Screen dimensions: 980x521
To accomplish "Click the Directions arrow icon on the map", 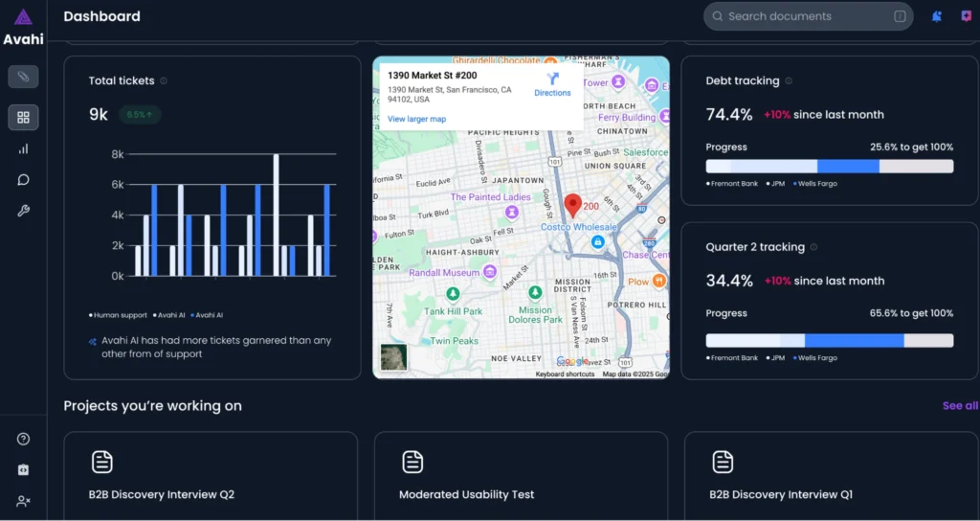I will pyautogui.click(x=552, y=79).
